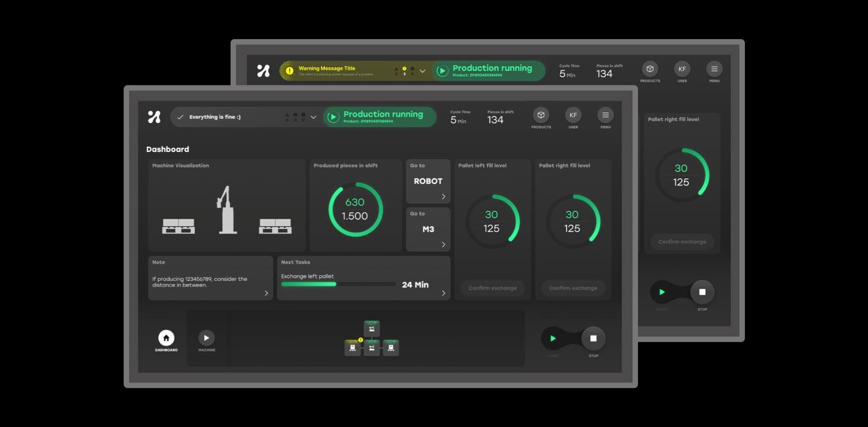Open Go to M3 card

click(428, 230)
